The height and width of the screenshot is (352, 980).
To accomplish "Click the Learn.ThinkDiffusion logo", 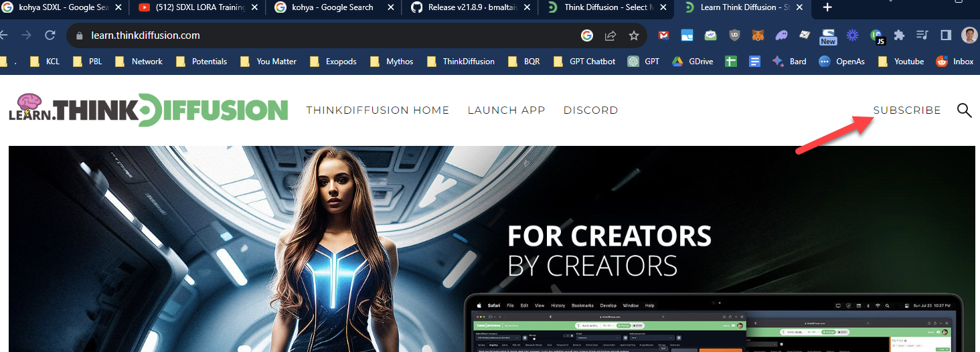I will 148,110.
